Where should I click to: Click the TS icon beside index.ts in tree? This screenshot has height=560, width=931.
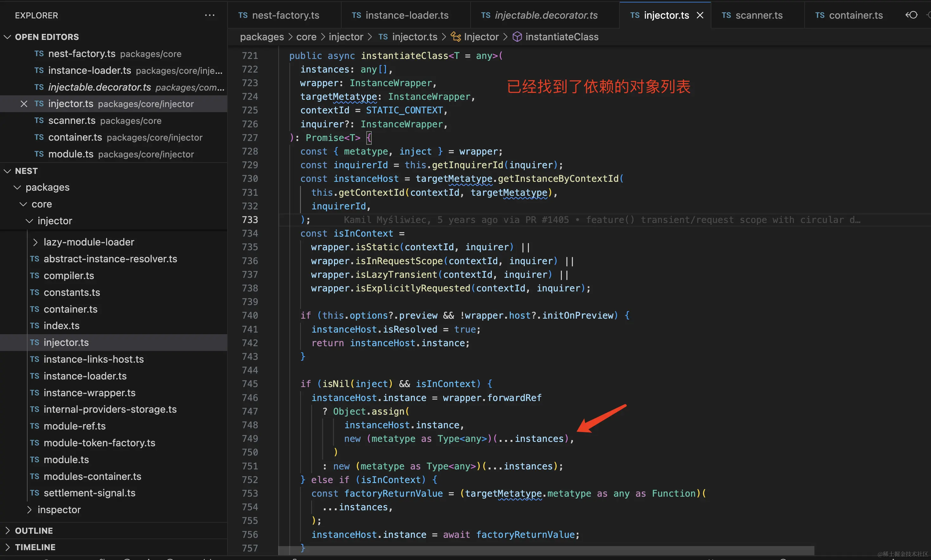coord(35,326)
